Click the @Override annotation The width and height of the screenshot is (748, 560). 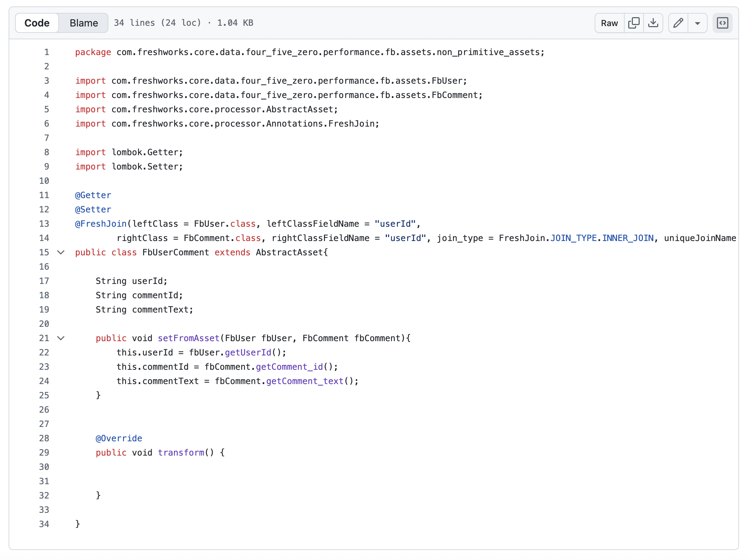click(119, 438)
